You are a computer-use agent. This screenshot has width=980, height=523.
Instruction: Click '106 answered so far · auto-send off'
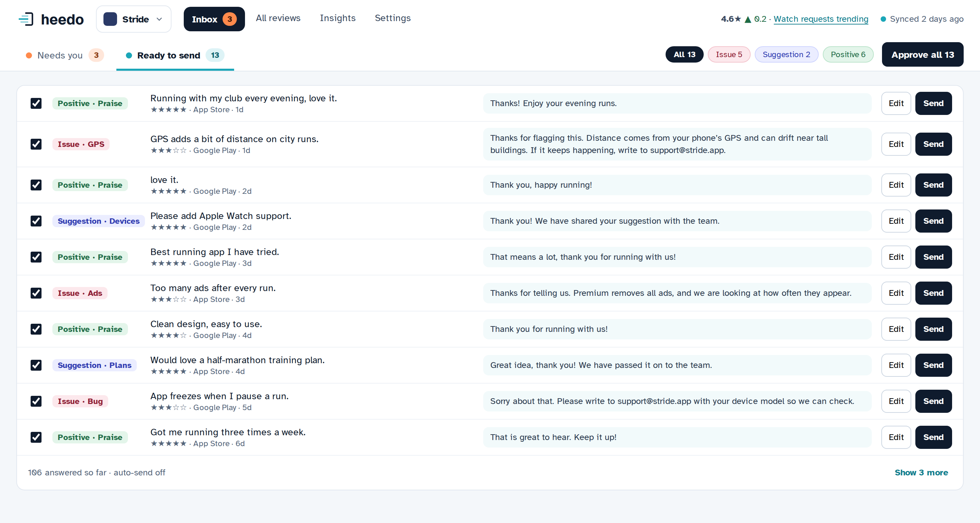pos(97,472)
